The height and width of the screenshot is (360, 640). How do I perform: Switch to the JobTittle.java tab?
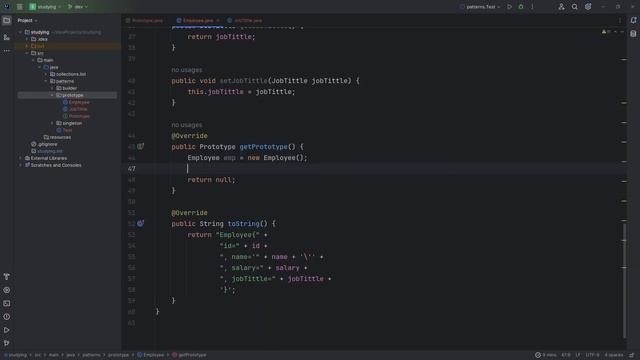click(245, 20)
